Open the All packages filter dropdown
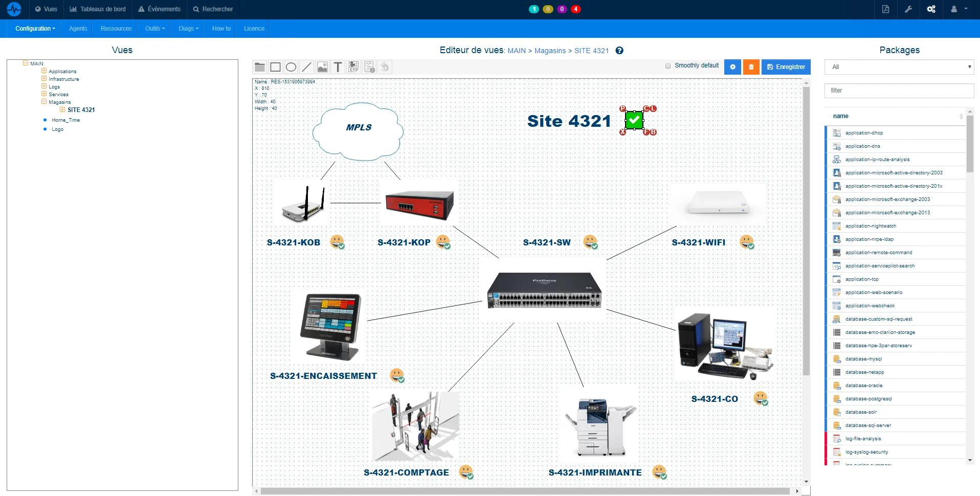Screen dimensions: 980x496 [x=899, y=67]
